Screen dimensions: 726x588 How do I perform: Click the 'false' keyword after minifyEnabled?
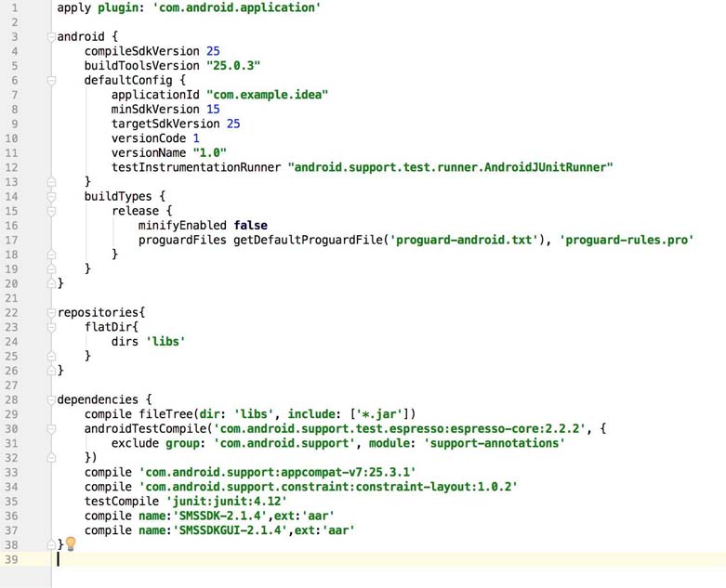coord(250,226)
